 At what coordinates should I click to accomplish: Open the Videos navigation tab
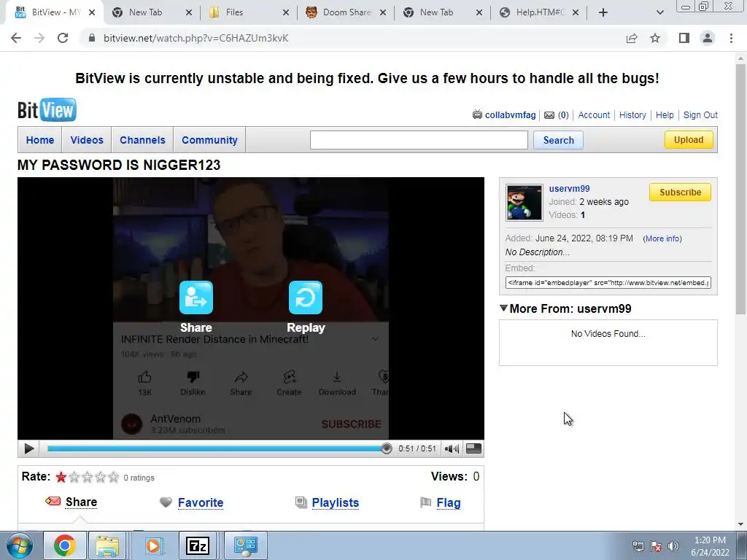[x=87, y=140]
